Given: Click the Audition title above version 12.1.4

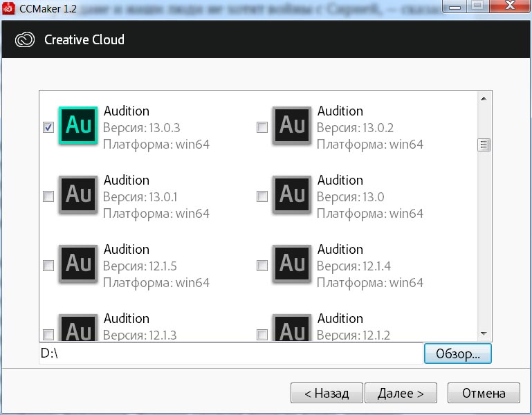Looking at the screenshot, I should pyautogui.click(x=340, y=250).
